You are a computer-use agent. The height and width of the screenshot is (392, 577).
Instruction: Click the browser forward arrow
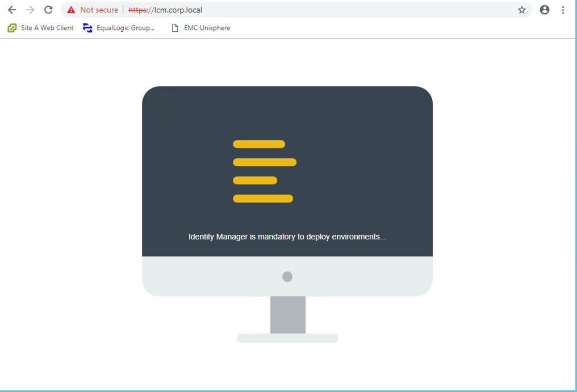pos(30,10)
